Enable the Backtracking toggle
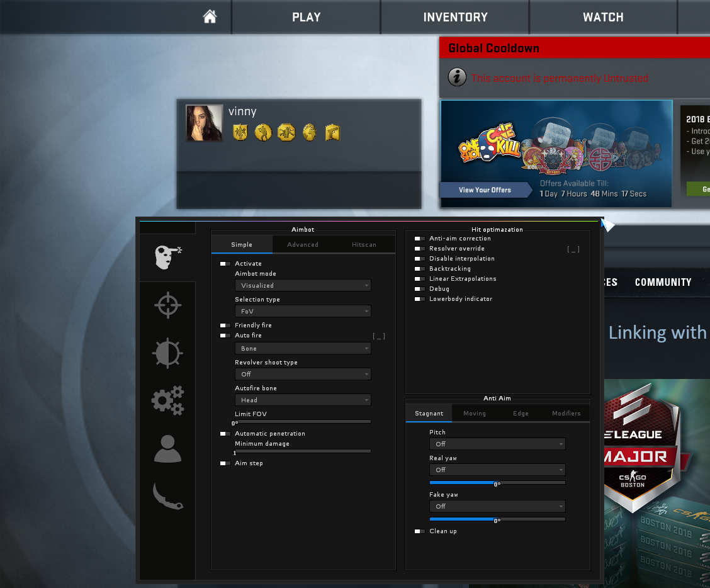Image resolution: width=710 pixels, height=588 pixels. (x=419, y=269)
